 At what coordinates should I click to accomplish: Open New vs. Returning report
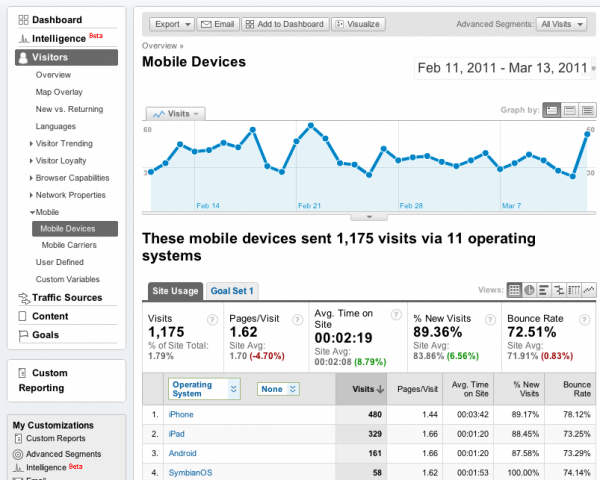point(69,109)
